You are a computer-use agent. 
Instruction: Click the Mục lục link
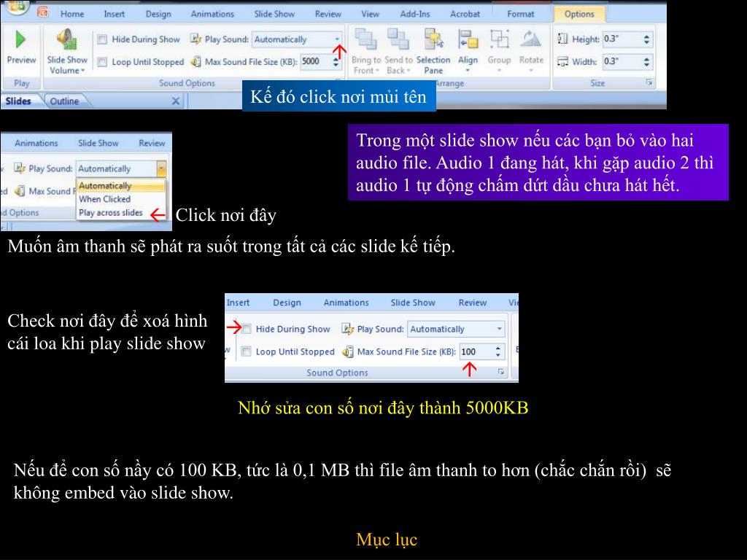387,540
